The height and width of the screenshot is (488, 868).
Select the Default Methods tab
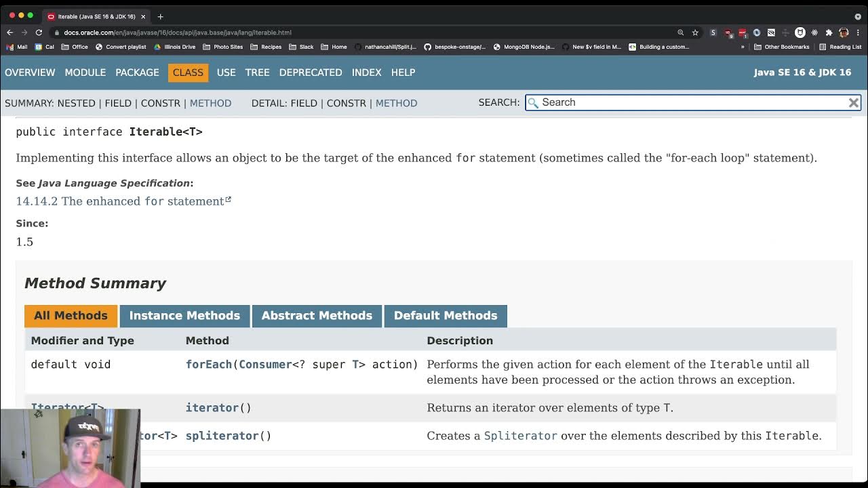pyautogui.click(x=446, y=316)
